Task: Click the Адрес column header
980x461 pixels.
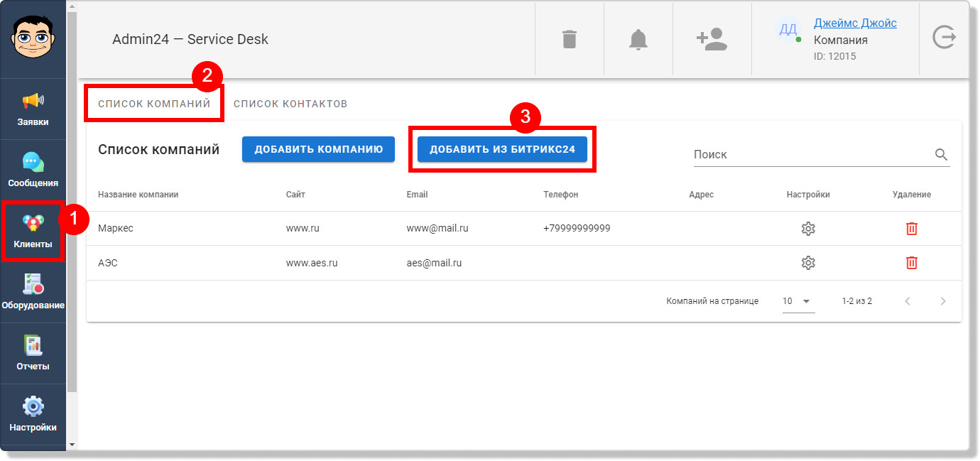Action: click(x=701, y=194)
